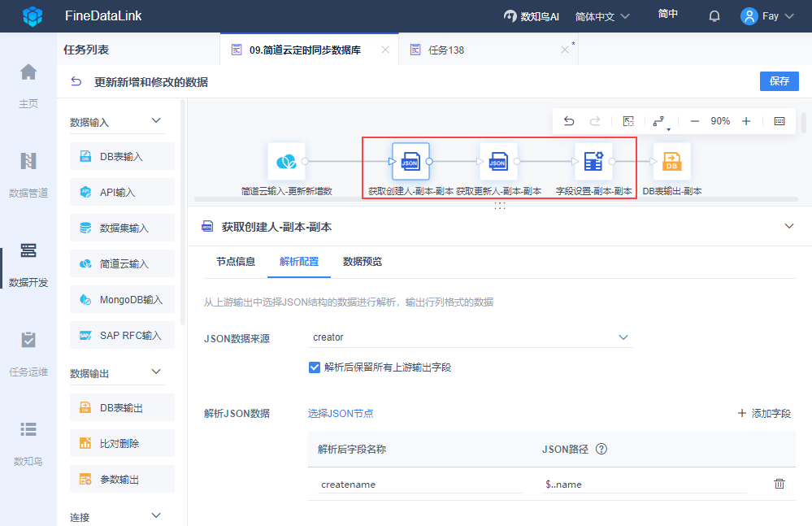Open the 简体中文 language dropdown

[x=602, y=16]
